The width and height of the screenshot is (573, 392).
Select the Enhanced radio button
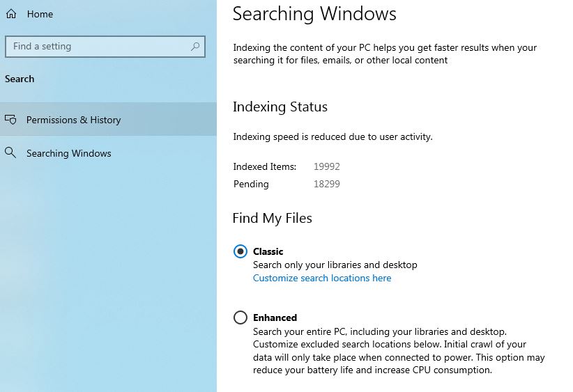[x=240, y=317]
